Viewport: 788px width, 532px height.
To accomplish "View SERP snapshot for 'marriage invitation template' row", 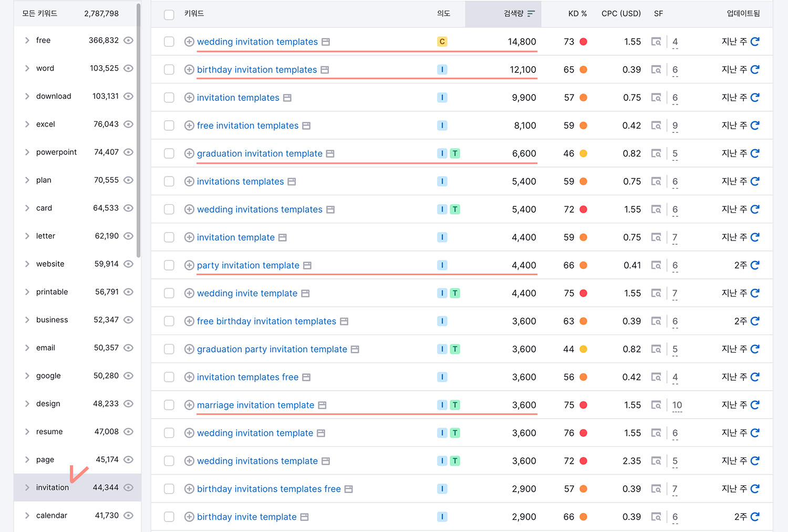I will 656,405.
